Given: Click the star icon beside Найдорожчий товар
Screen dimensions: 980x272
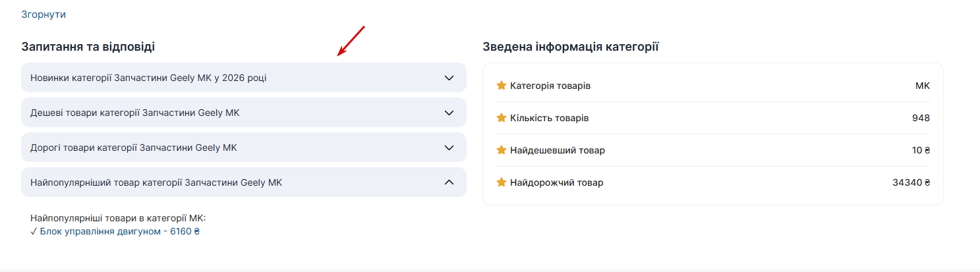Looking at the screenshot, I should [502, 182].
